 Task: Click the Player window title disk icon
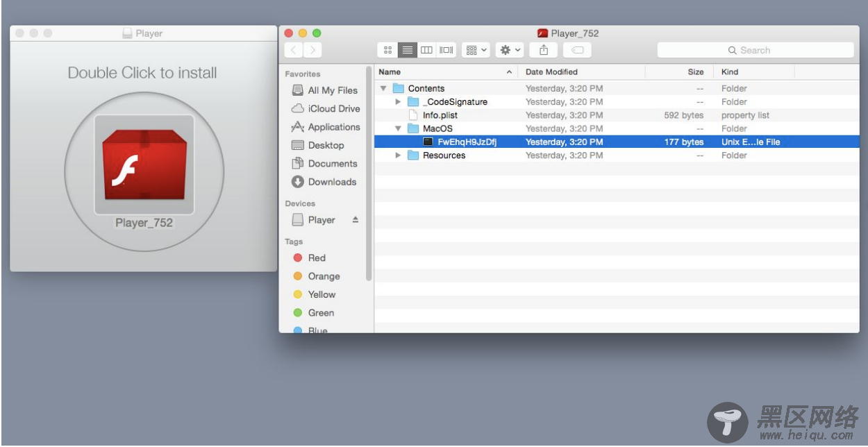[127, 33]
